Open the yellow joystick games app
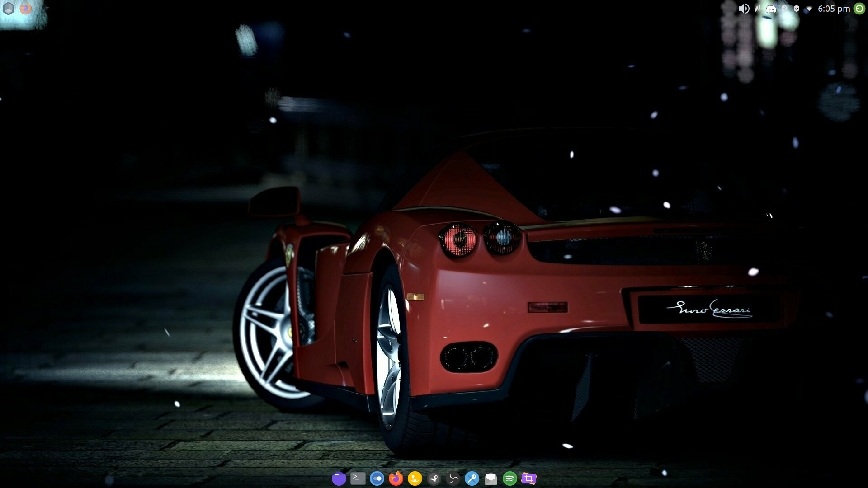The height and width of the screenshot is (488, 868). coord(415,478)
